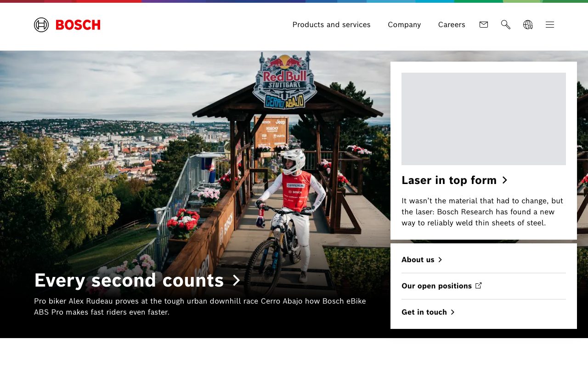Open the Every second counts headline
Image resolution: width=588 pixels, height=368 pixels.
click(x=129, y=280)
